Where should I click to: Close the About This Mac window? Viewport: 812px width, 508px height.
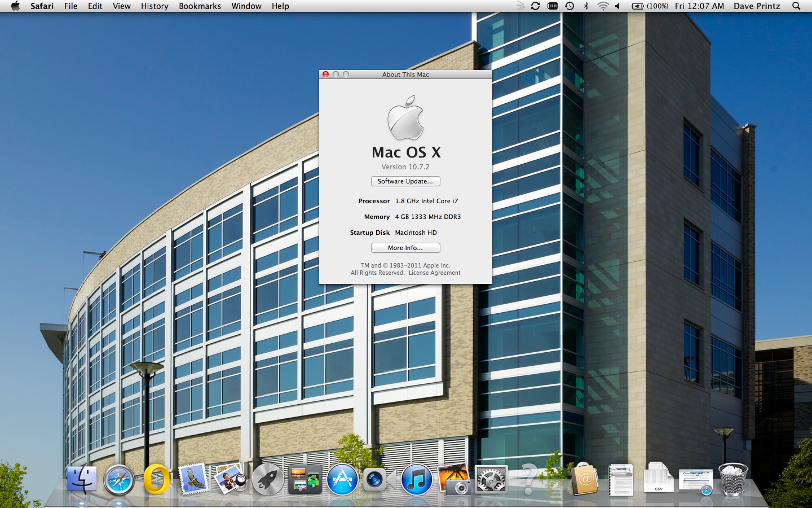pos(325,75)
